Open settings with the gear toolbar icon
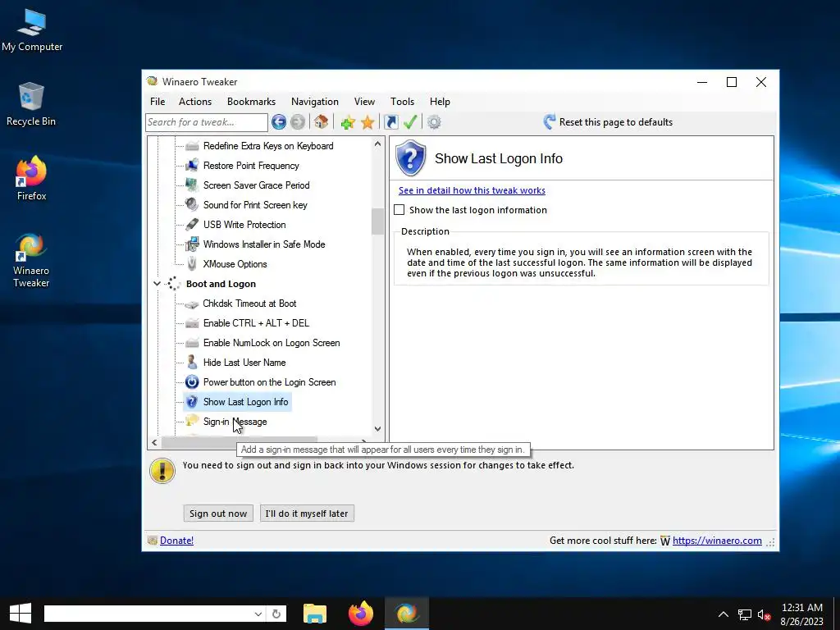This screenshot has width=840, height=630. tap(434, 122)
